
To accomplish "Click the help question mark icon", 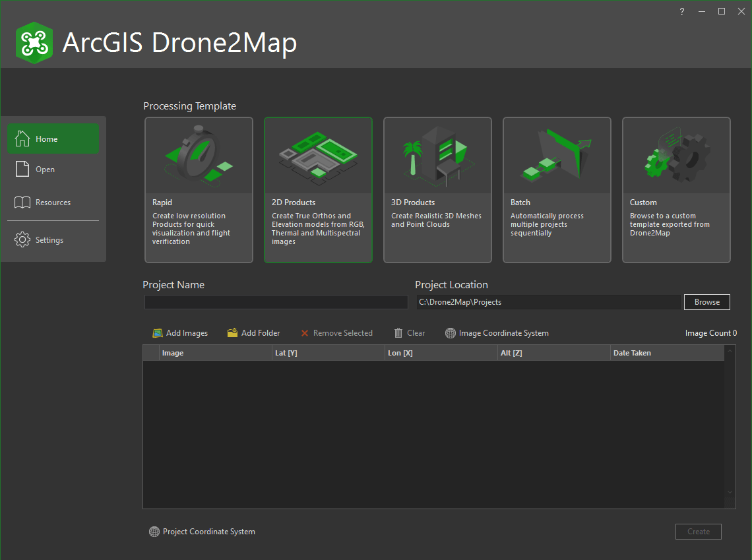I will 681,11.
